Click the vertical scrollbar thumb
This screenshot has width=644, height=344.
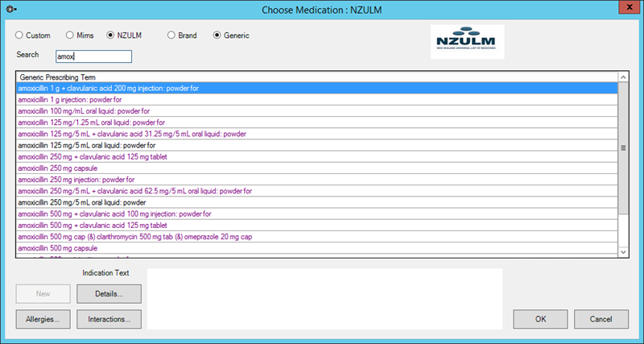pyautogui.click(x=623, y=148)
